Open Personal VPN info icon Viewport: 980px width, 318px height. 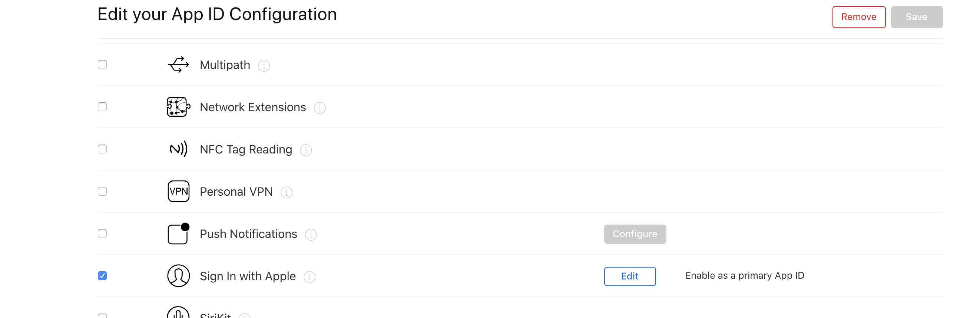click(287, 192)
